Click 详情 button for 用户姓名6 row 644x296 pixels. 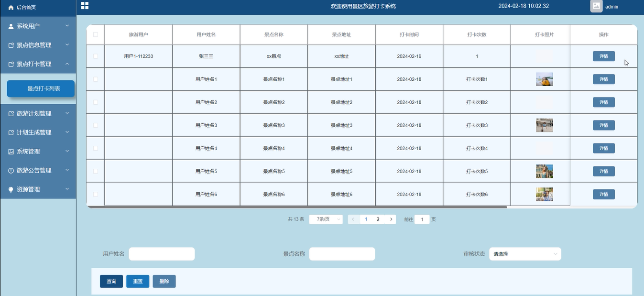tap(604, 195)
